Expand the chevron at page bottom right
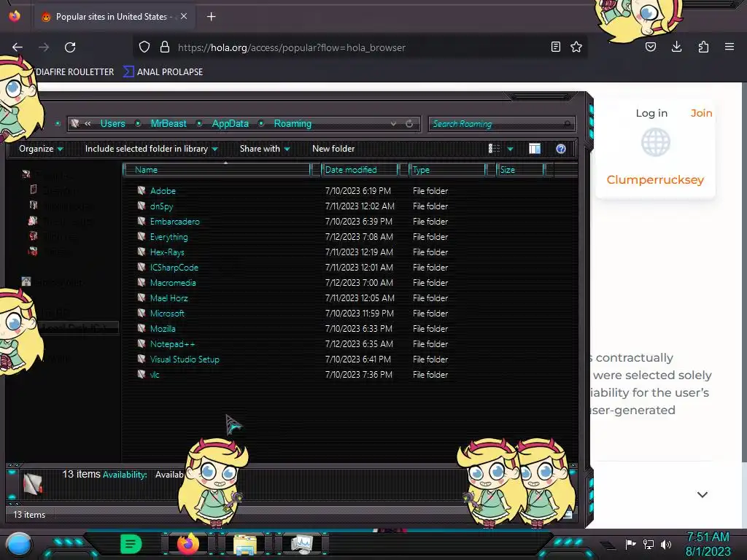747x560 pixels. click(703, 495)
